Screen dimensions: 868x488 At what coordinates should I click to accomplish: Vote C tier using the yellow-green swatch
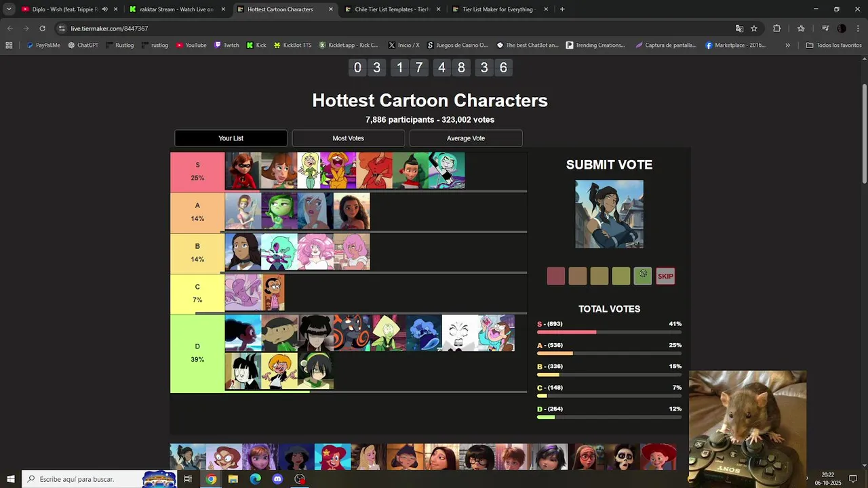point(620,276)
